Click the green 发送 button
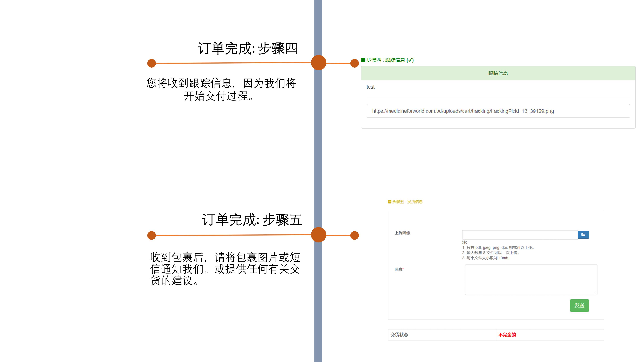 coord(579,305)
